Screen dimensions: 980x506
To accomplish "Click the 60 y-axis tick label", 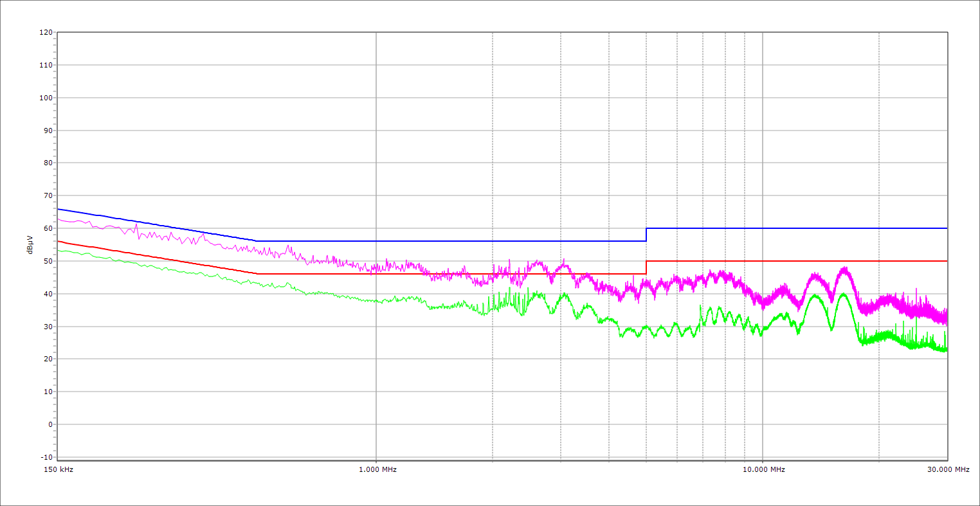I will (x=48, y=228).
